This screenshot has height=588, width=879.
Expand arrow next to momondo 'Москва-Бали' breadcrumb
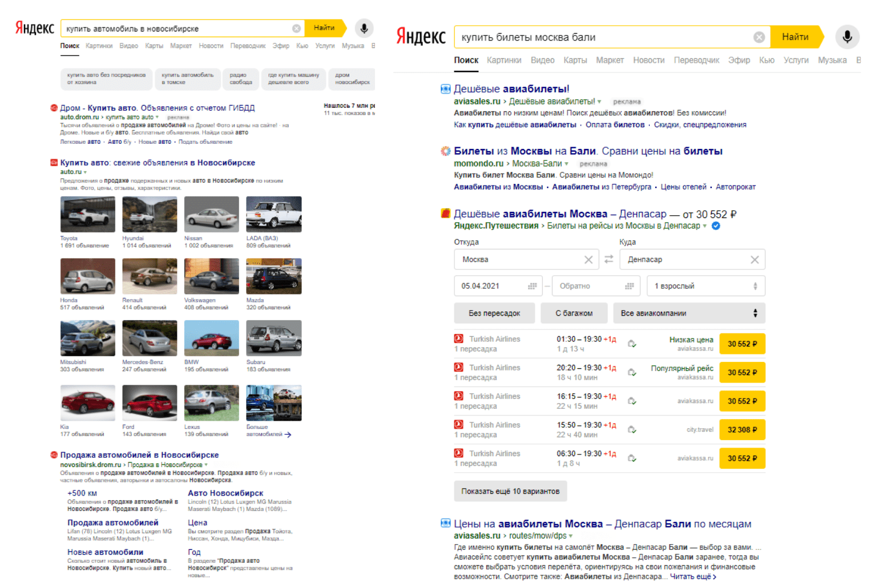[567, 164]
